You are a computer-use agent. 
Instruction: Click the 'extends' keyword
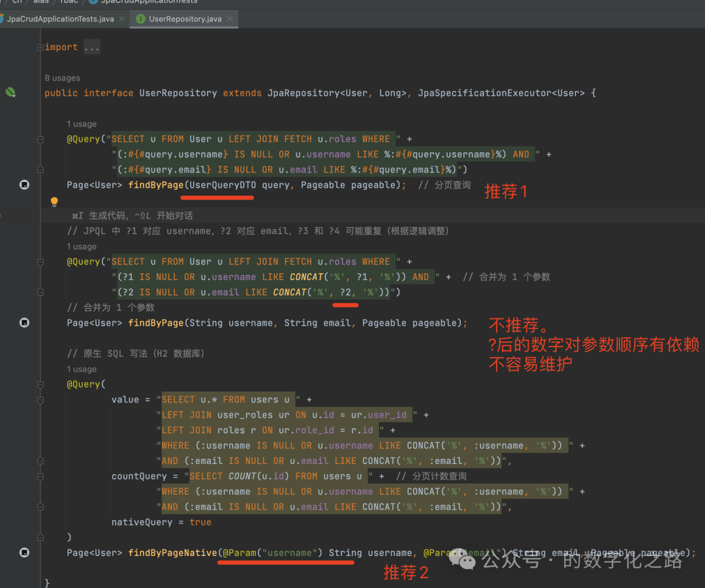coord(242,93)
